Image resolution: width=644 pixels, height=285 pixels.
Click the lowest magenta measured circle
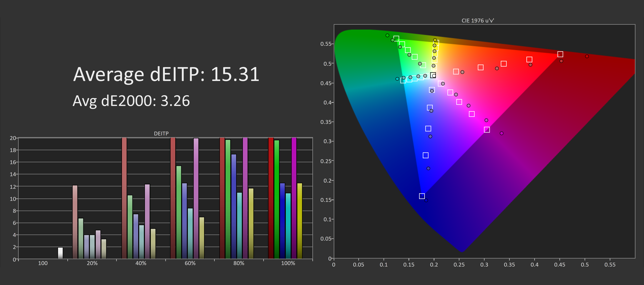pos(501,133)
